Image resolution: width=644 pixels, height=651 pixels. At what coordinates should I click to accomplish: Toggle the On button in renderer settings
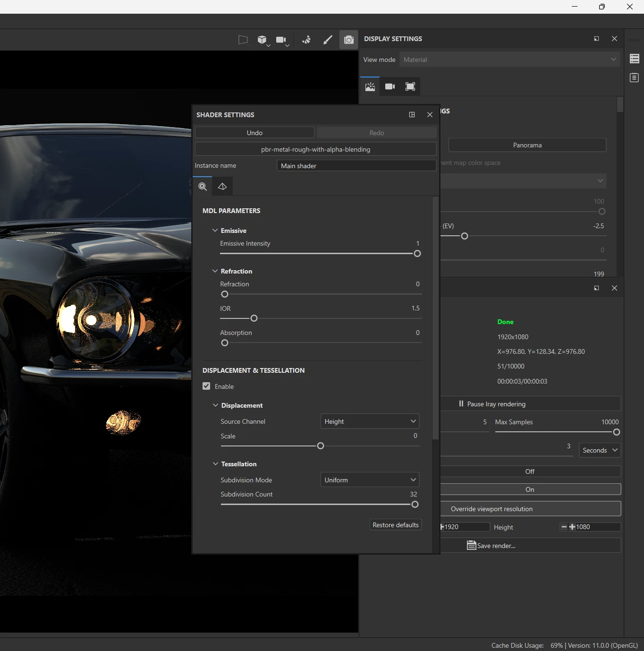530,489
